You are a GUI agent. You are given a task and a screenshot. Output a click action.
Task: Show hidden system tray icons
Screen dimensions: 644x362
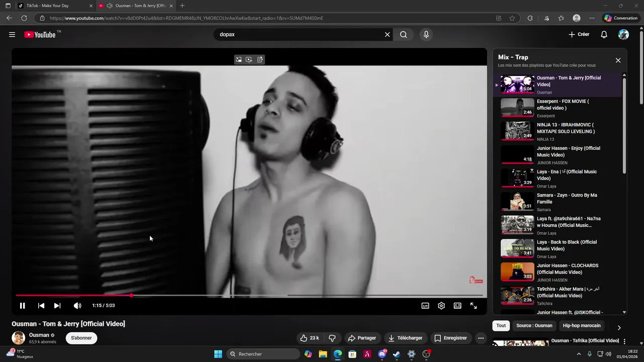pyautogui.click(x=579, y=354)
